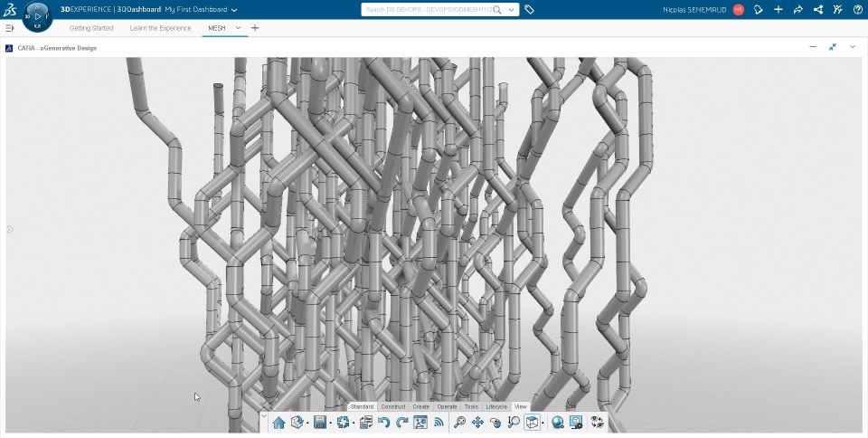
Task: Open the Operate action bar tab
Action: coord(447,406)
